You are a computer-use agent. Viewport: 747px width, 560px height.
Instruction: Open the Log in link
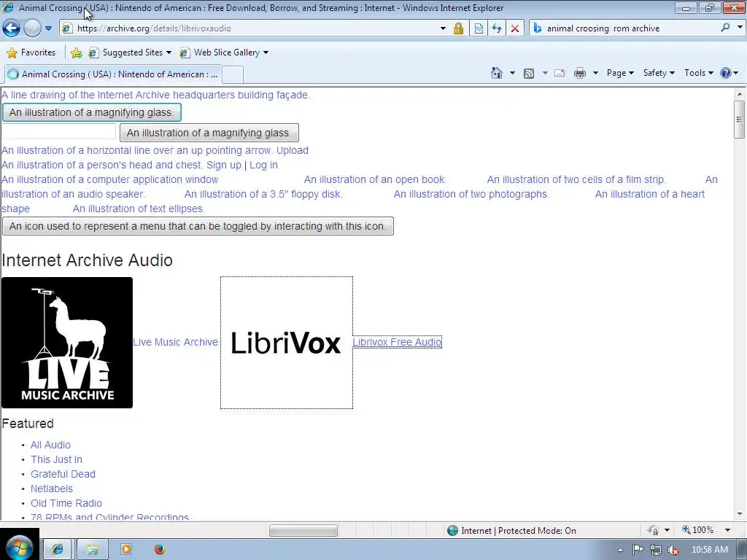point(263,165)
